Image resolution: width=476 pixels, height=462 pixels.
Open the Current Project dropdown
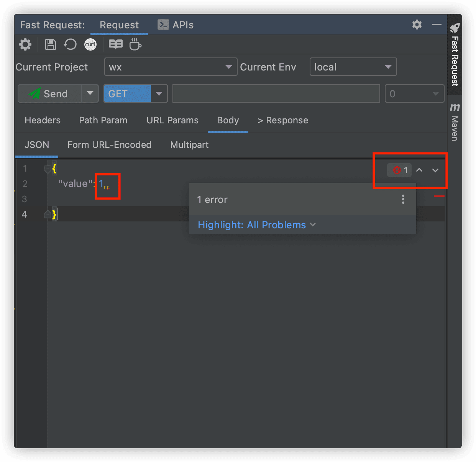click(x=171, y=67)
